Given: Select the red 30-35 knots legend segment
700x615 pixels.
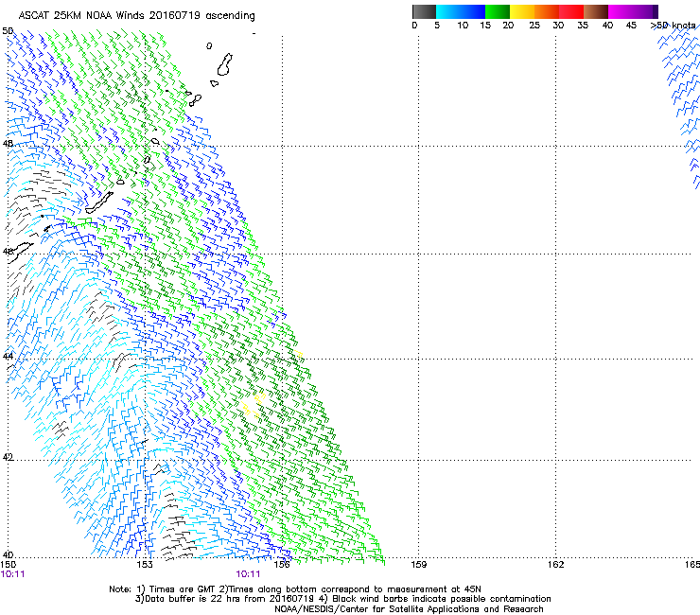Looking at the screenshot, I should [571, 11].
